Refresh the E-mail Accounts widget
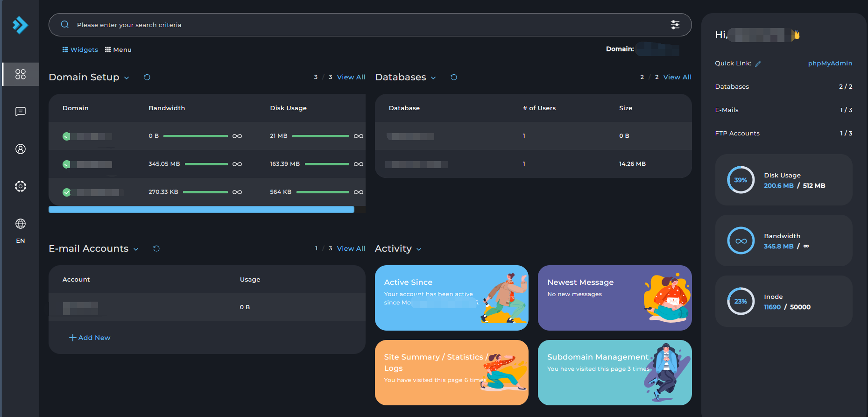The image size is (868, 417). (x=156, y=249)
